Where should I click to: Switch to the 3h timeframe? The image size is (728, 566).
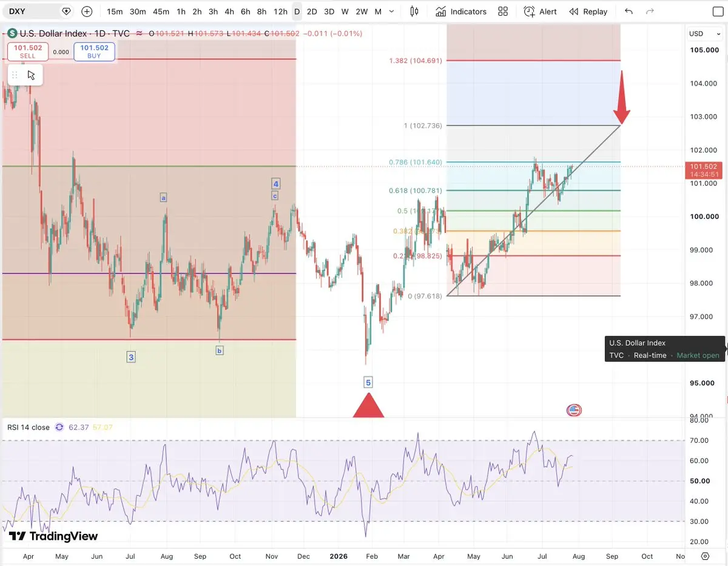coord(213,12)
